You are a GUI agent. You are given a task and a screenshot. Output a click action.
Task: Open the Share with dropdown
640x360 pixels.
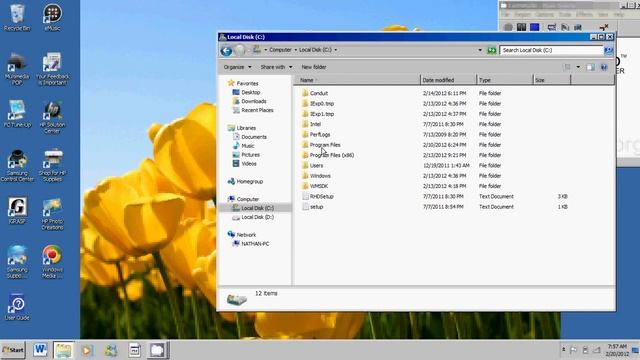coord(276,67)
